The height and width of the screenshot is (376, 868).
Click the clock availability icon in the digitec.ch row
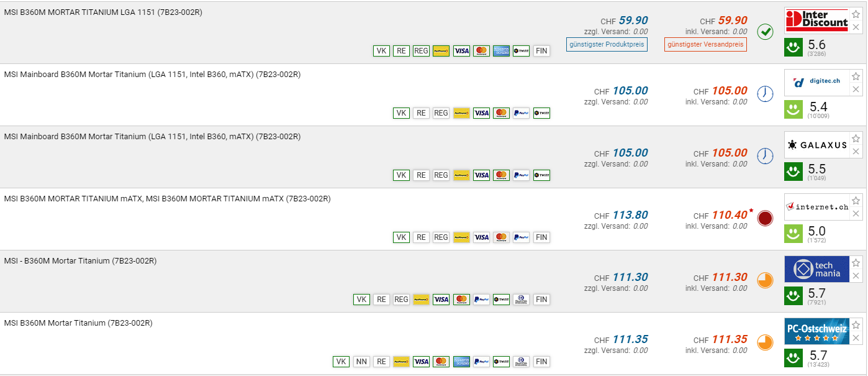[765, 94]
